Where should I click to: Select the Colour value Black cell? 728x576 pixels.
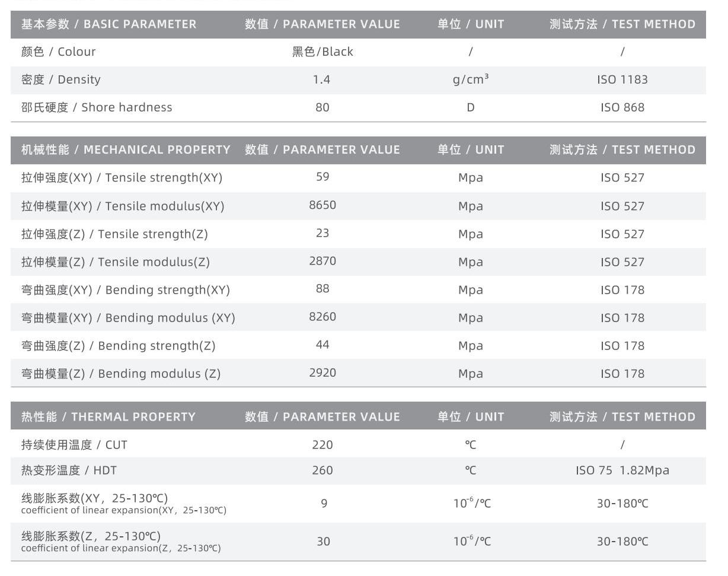pyautogui.click(x=323, y=52)
